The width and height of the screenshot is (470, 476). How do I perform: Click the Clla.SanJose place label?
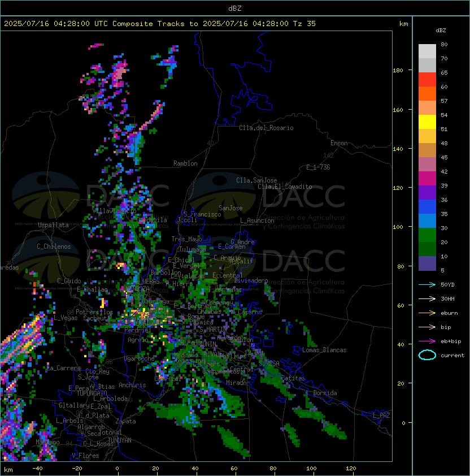[256, 180]
